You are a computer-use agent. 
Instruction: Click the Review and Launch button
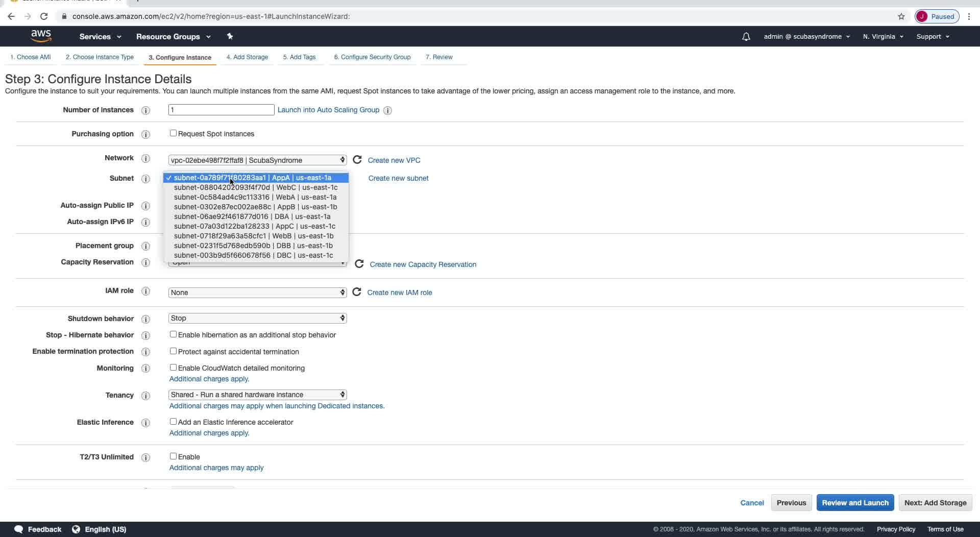[855, 503]
